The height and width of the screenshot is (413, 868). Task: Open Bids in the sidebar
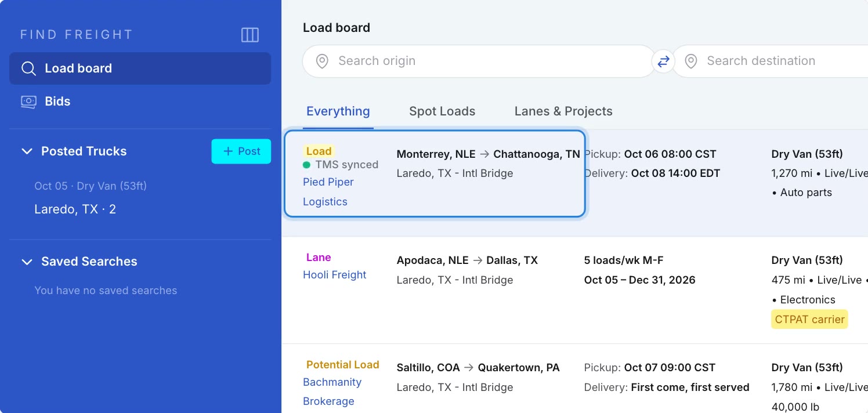[140, 102]
